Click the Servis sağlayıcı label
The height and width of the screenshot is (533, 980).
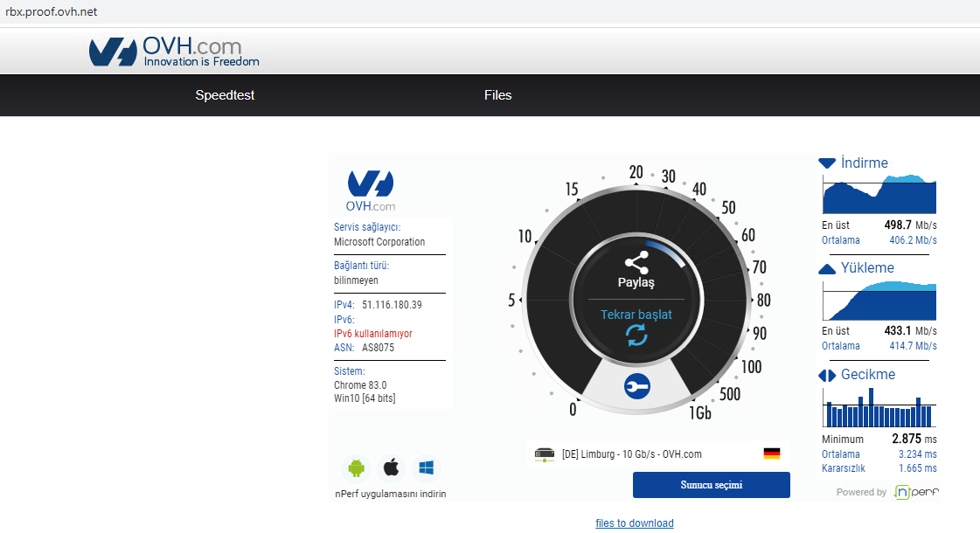point(367,227)
